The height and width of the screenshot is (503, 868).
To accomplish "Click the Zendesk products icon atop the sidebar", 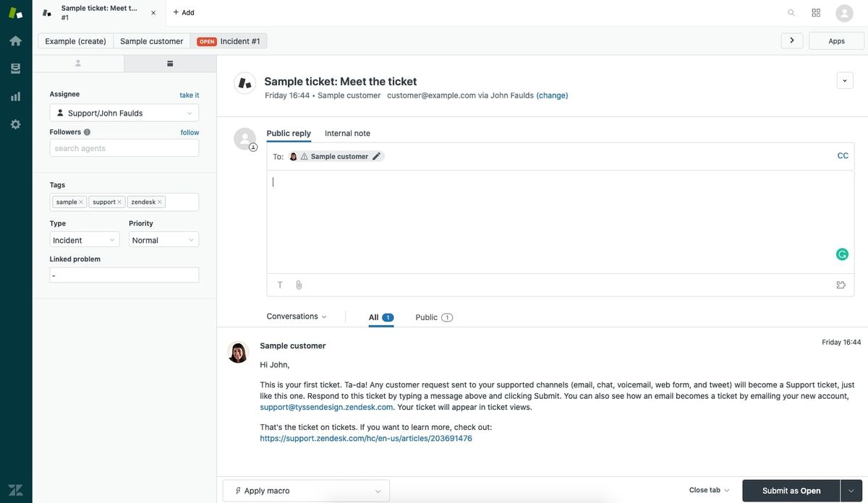I will coord(14,14).
